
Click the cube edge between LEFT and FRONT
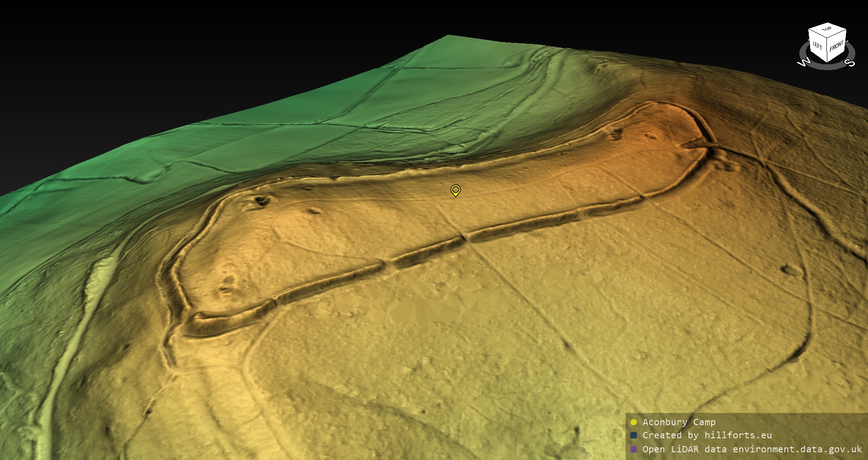[828, 51]
